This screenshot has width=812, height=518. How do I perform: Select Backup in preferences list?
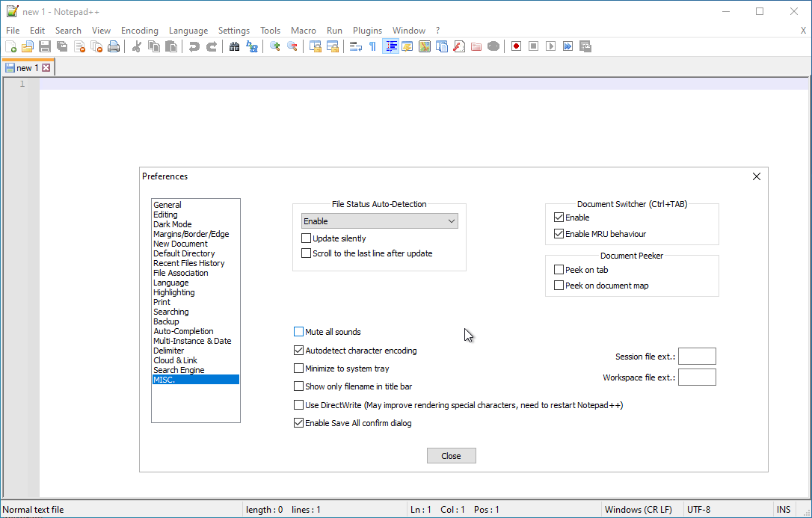[x=196, y=321]
